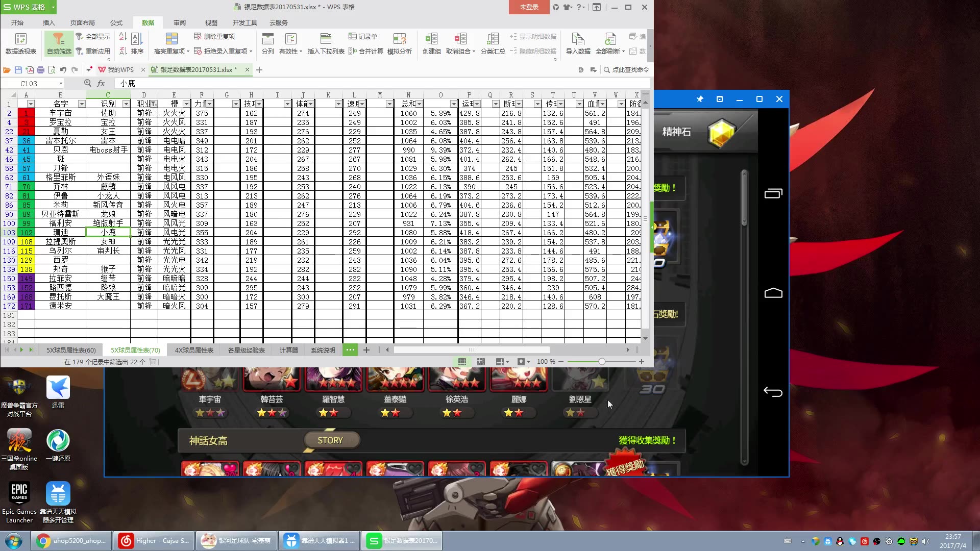
Task: Click the zoom slider handle
Action: point(602,362)
